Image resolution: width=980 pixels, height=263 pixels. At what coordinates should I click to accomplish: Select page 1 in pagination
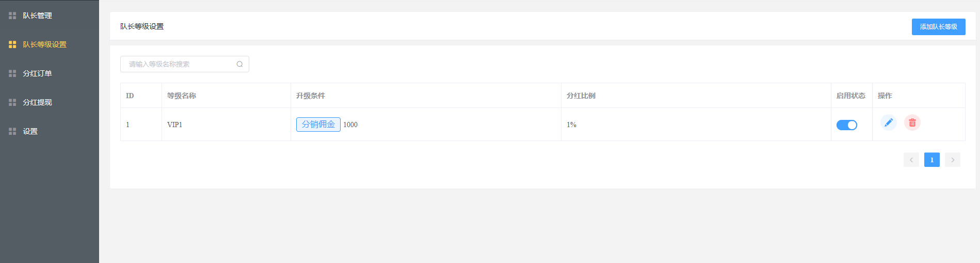tap(931, 160)
